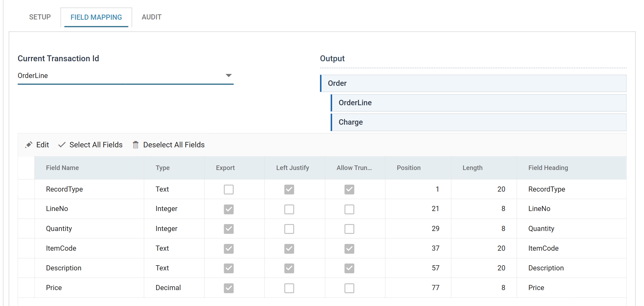Toggle Left Justify checkbox for Quantity
Image resolution: width=644 pixels, height=306 pixels.
coord(289,229)
